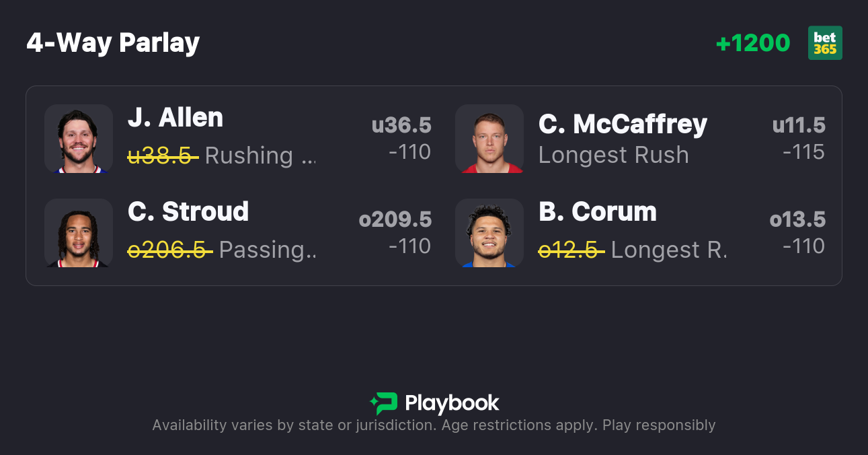The height and width of the screenshot is (455, 868).
Task: Click B. Corum's player headshot
Action: [x=489, y=233]
